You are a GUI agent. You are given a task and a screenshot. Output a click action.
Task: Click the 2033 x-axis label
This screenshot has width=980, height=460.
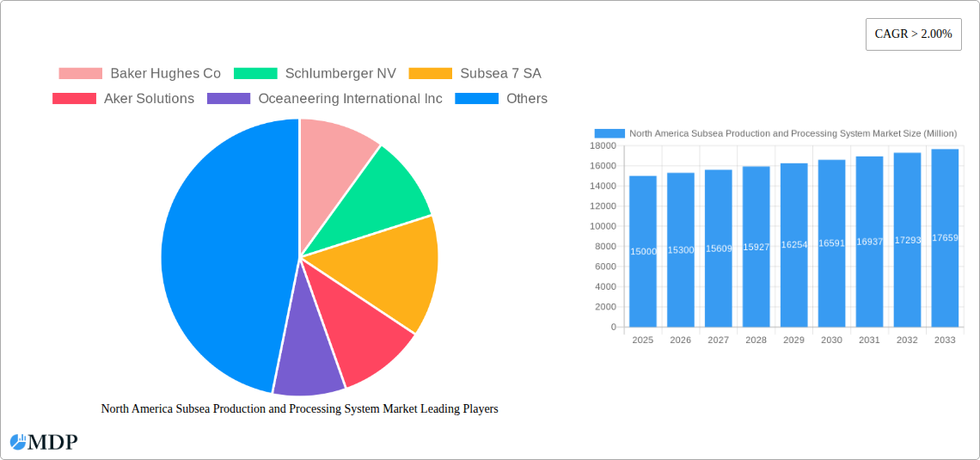coord(945,340)
